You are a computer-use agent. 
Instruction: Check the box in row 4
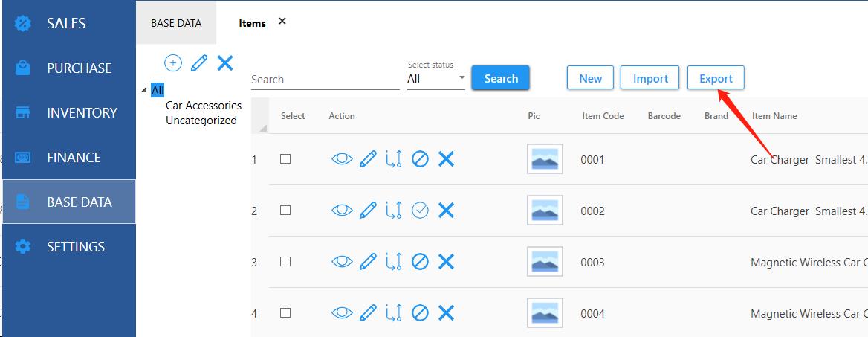click(x=285, y=313)
